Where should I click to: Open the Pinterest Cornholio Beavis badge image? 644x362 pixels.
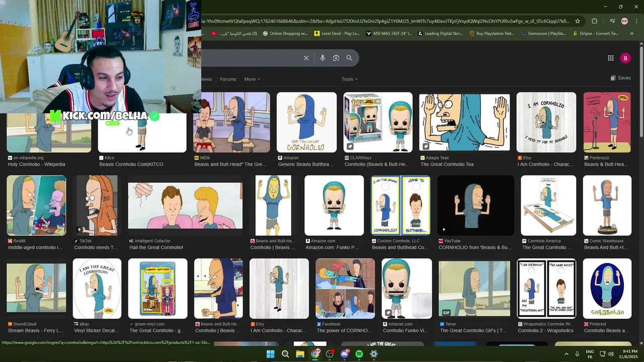coord(607,289)
